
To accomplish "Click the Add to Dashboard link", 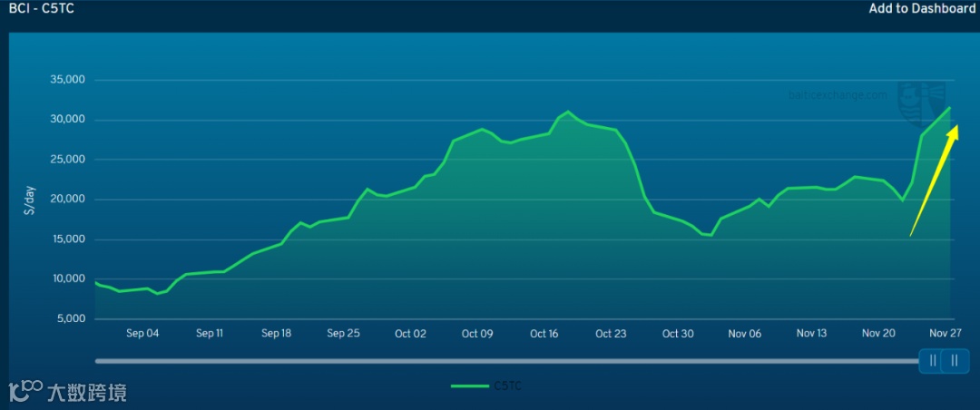I will click(x=922, y=9).
